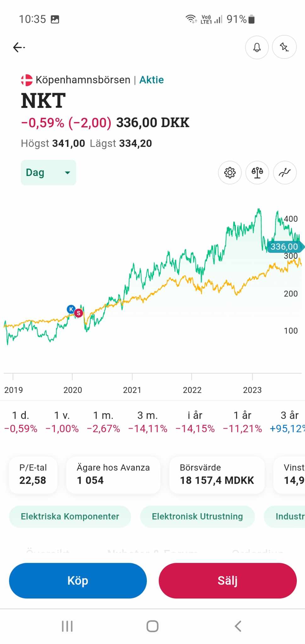
Task: Open compare scales icon
Action: tap(257, 173)
